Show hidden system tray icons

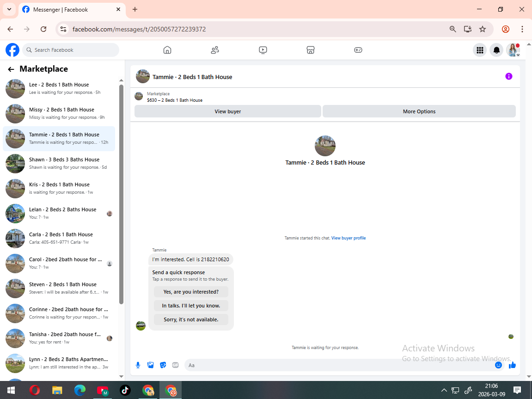point(444,391)
